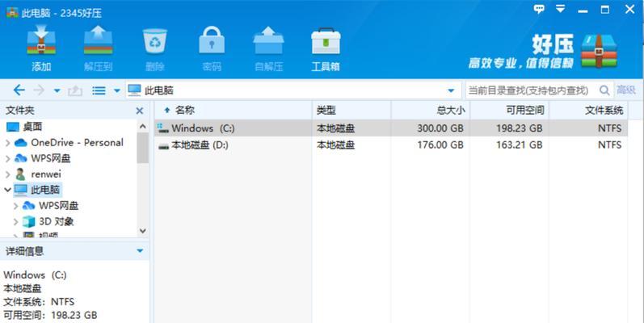Click the Windows (C:) drive icon

coord(163,128)
